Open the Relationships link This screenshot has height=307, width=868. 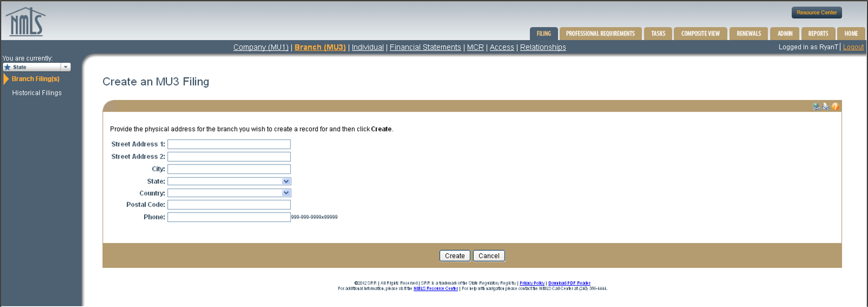[x=543, y=47]
